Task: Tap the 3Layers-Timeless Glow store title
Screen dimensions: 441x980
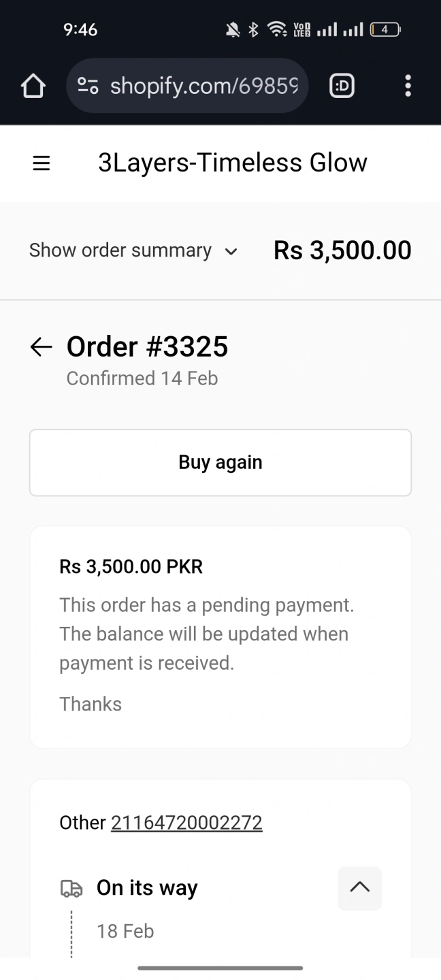Action: click(233, 163)
